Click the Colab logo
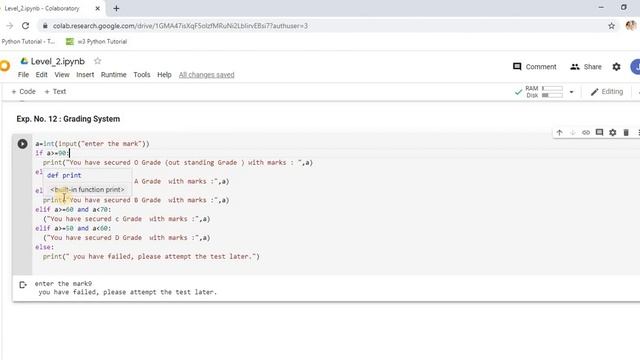The height and width of the screenshot is (360, 640). 5,66
